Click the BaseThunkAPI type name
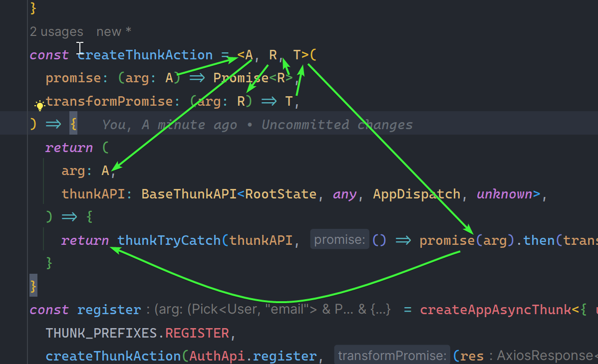This screenshot has width=598, height=364. 189,194
